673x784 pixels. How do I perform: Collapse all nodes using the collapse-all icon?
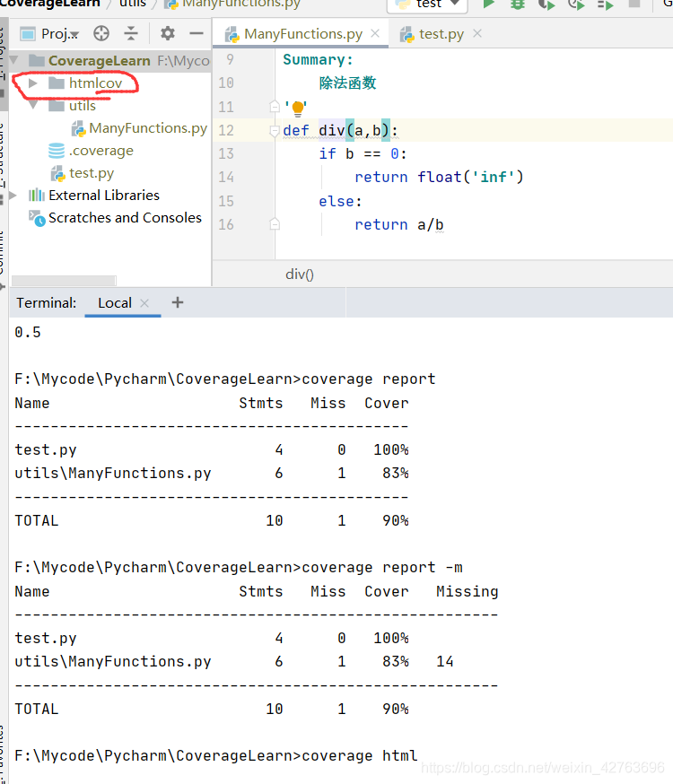coord(130,34)
